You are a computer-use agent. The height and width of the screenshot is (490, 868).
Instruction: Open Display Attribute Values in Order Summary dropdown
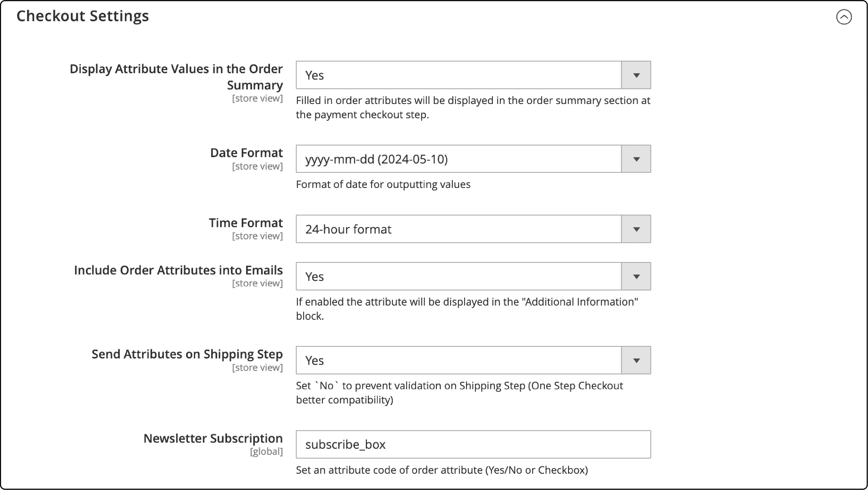click(473, 75)
